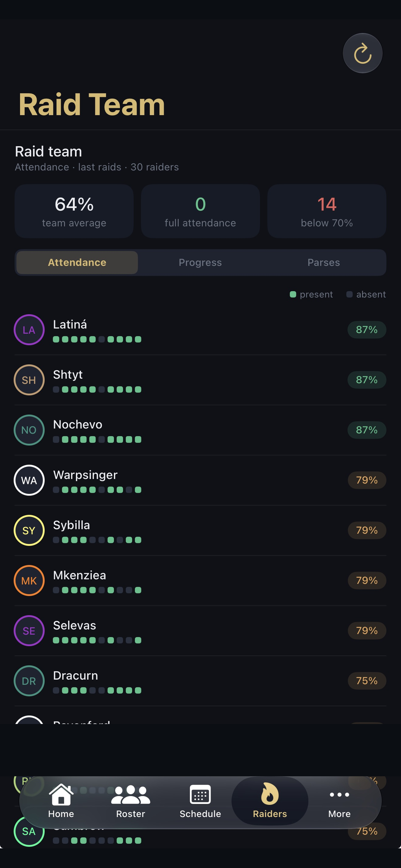Open Nochevo's raider entry

pyautogui.click(x=200, y=430)
